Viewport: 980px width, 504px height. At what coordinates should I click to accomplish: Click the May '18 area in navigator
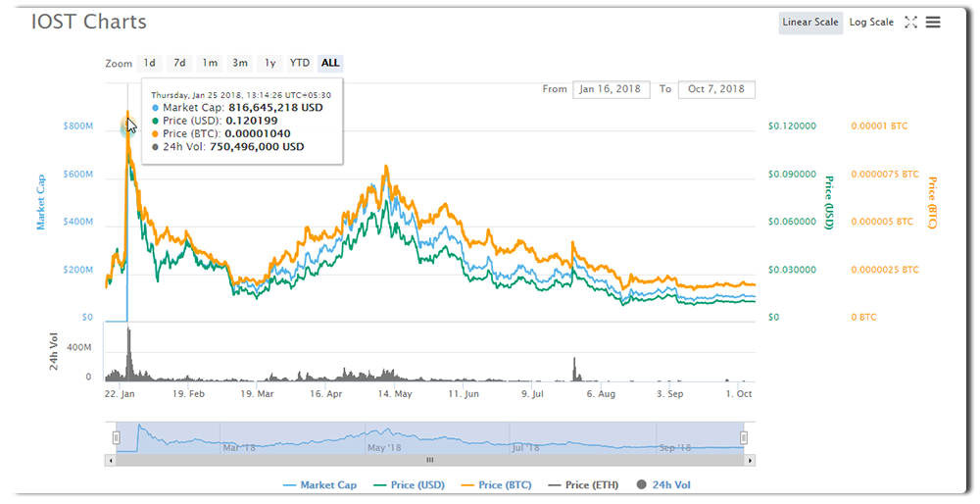(384, 448)
